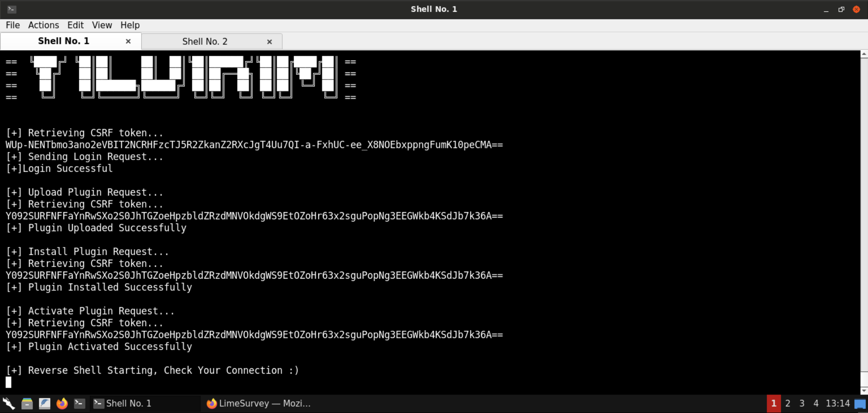The height and width of the screenshot is (413, 868).
Task: Click the '[+]Login Successful' line
Action: [x=59, y=169]
